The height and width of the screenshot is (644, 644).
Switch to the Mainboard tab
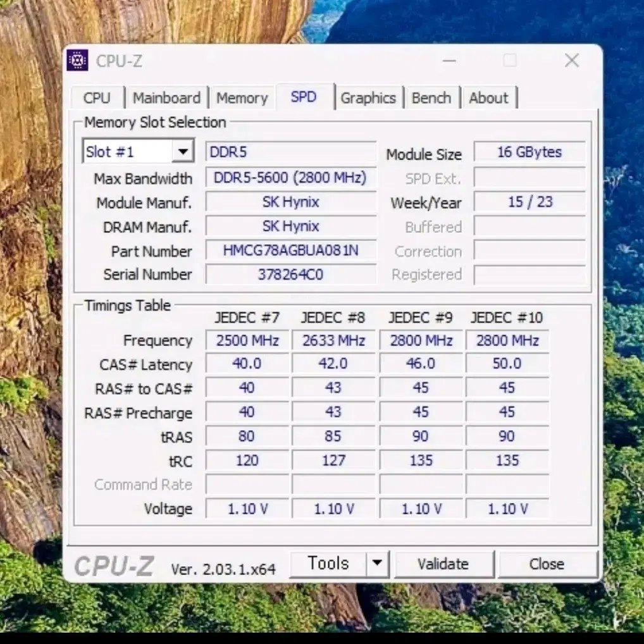pyautogui.click(x=166, y=97)
